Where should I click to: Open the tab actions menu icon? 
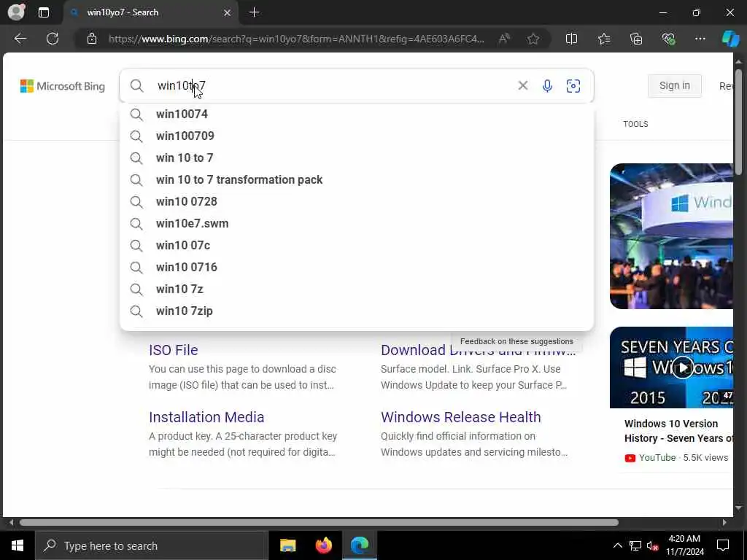[44, 12]
